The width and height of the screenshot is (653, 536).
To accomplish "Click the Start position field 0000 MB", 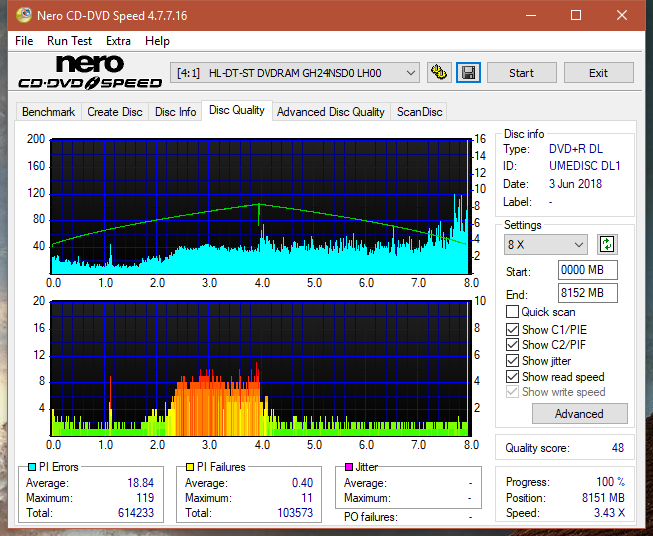I will tap(588, 270).
